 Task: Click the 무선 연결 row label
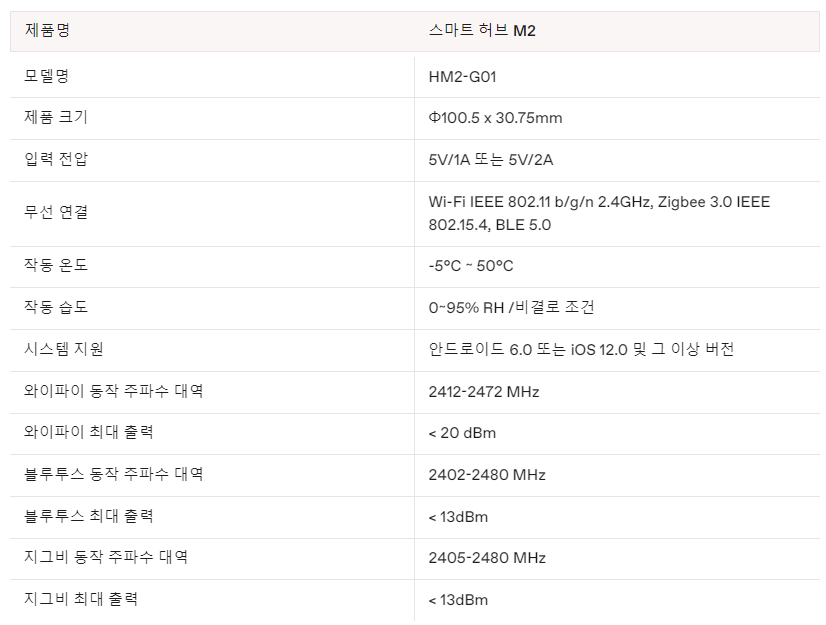coord(56,212)
